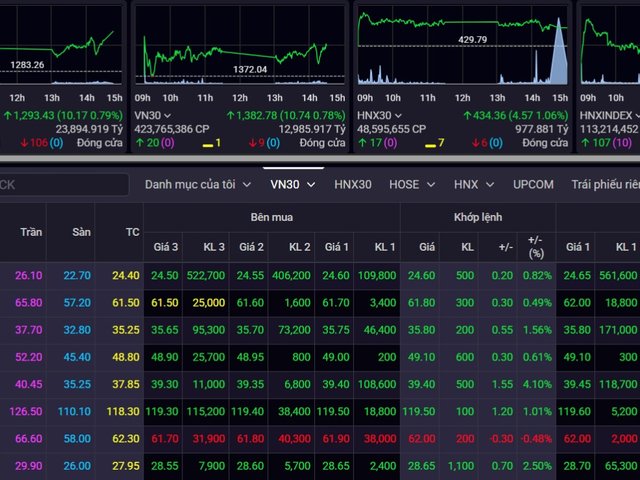Click the HNX30 unchanged stocks yellow dash indicator
Image resolution: width=640 pixels, height=480 pixels.
click(435, 143)
